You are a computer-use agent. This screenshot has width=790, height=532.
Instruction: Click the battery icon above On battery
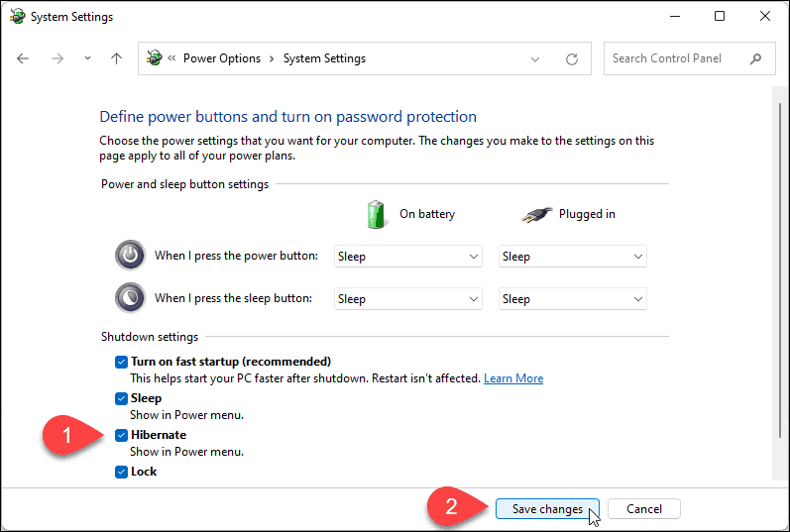coord(376,214)
